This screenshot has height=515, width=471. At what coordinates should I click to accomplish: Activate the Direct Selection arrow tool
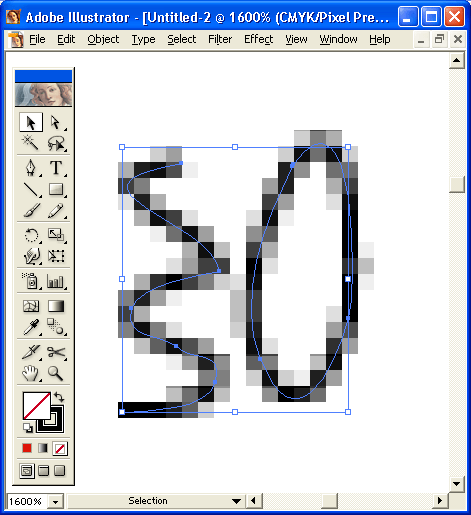[56, 122]
